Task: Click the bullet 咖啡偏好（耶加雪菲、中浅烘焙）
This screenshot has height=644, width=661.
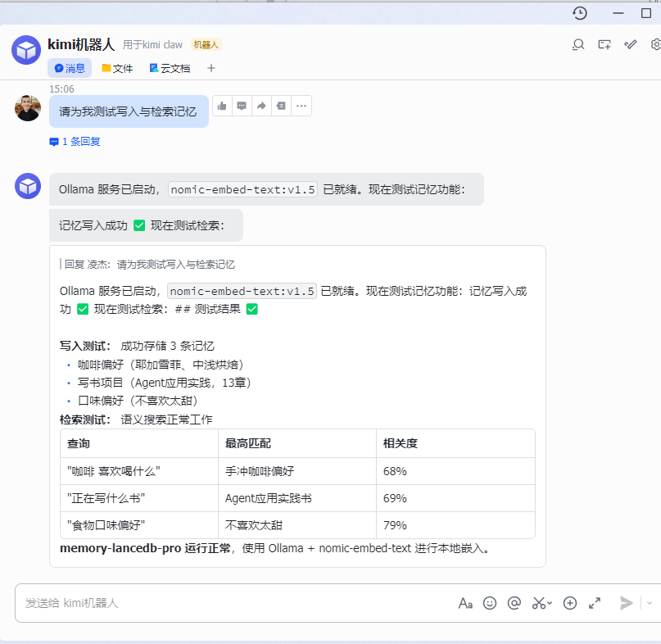Action: click(x=161, y=365)
